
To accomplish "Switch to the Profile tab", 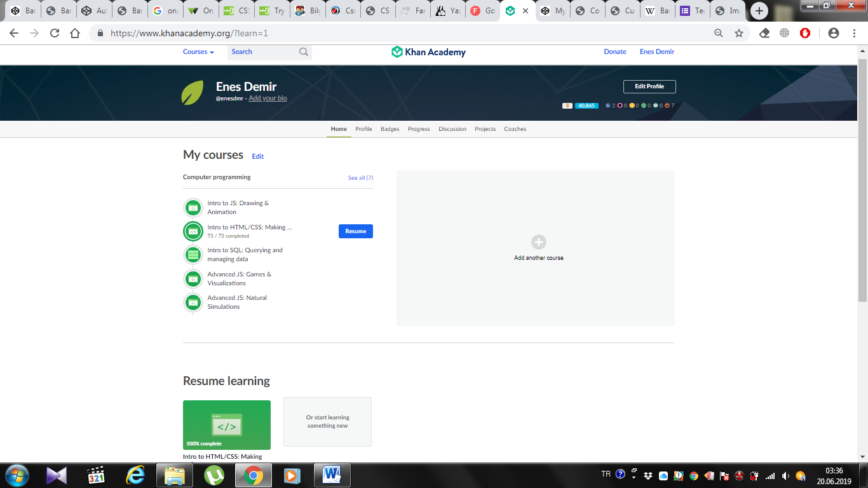I will point(363,129).
